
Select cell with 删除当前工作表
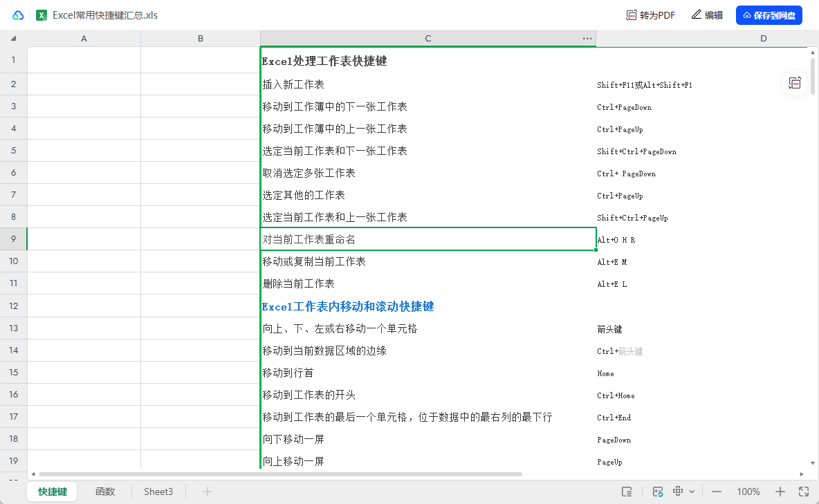[427, 283]
